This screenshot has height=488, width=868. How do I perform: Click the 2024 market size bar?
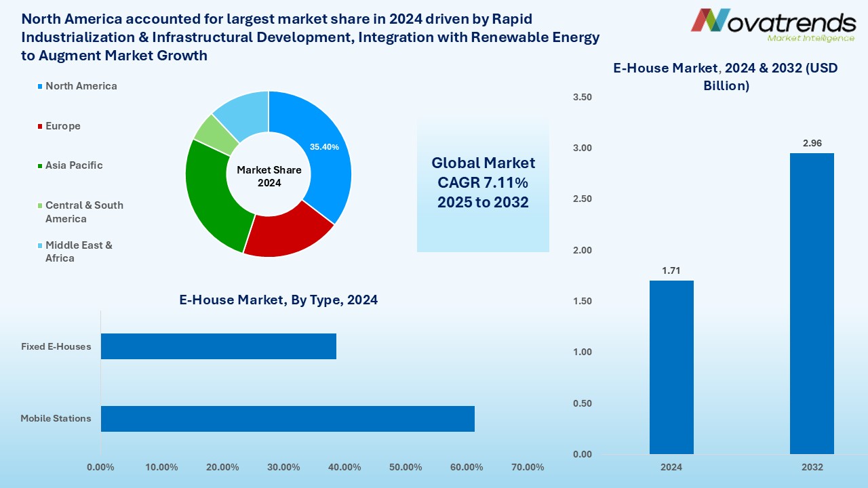pyautogui.click(x=671, y=367)
